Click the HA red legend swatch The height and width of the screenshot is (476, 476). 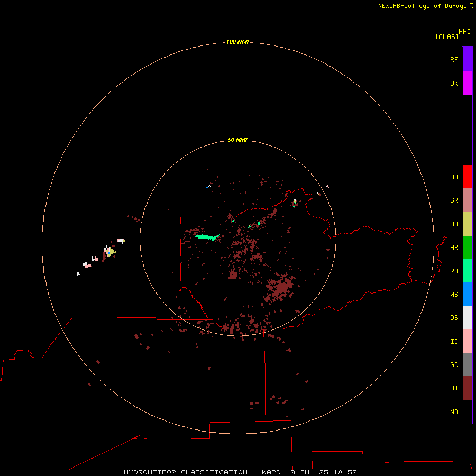pos(467,177)
